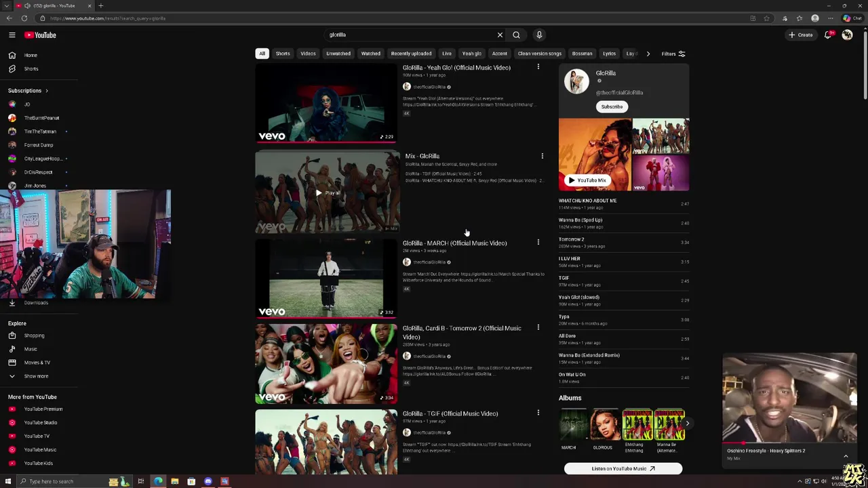Open a new browser tab
This screenshot has height=488, width=868.
100,5
